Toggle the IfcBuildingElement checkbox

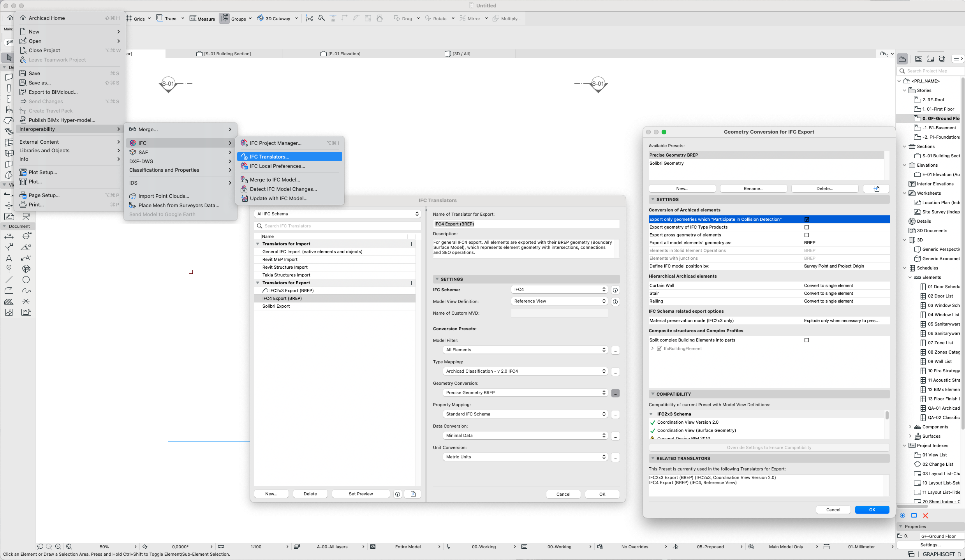(x=659, y=349)
